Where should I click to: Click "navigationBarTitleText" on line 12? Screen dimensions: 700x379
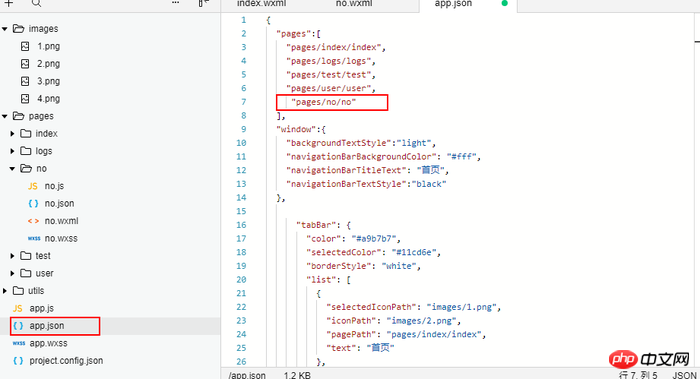coord(346,170)
